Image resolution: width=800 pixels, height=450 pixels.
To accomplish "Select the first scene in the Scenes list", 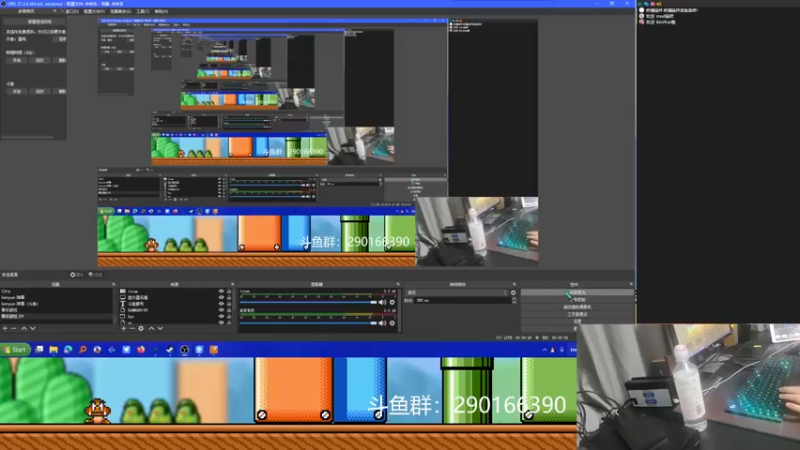I will click(56, 291).
